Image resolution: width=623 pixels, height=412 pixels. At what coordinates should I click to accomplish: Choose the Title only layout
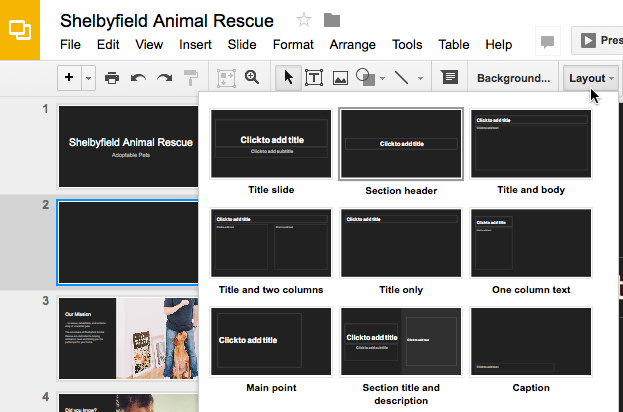pyautogui.click(x=401, y=243)
